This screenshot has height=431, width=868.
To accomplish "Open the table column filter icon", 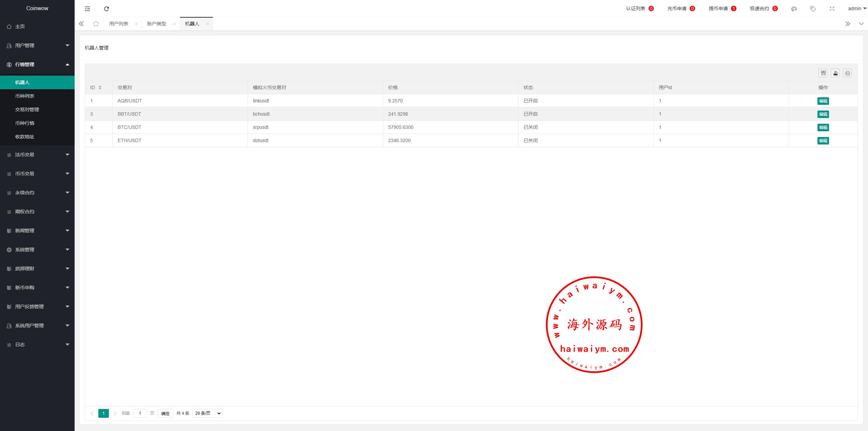I will [x=823, y=73].
